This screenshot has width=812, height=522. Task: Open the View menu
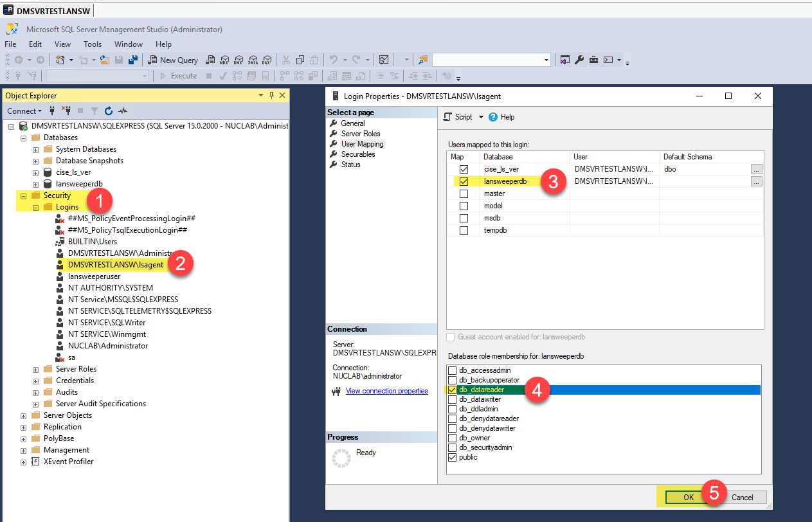tap(62, 44)
